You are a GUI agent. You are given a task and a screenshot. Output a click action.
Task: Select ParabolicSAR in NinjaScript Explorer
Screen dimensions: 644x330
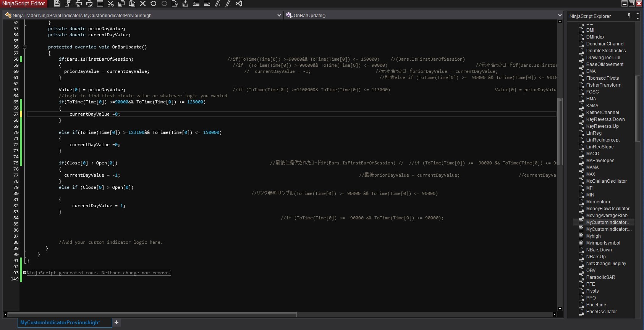[600, 277]
